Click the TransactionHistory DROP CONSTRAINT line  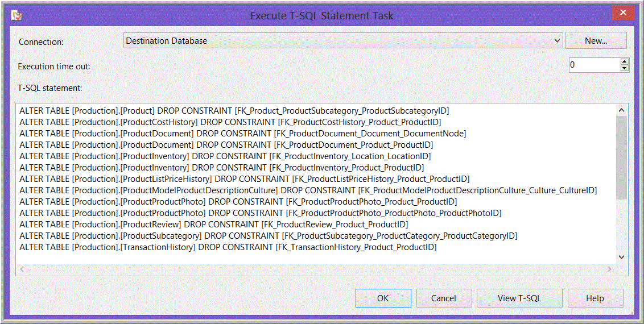pos(228,247)
